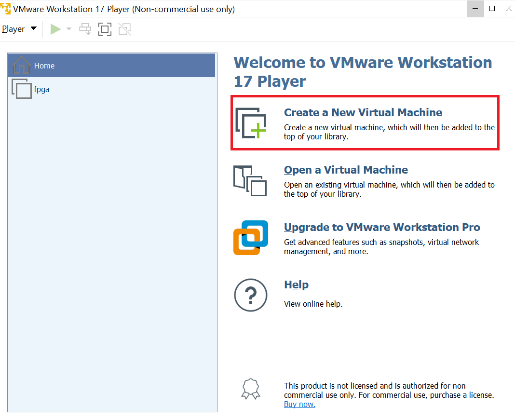Click 'This product is not licensed' notice text
The width and height of the screenshot is (515, 420).
tap(389, 390)
